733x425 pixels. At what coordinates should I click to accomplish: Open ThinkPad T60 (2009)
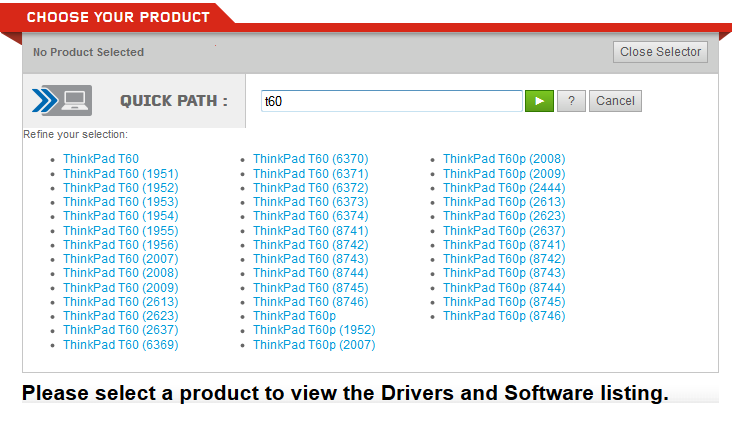[121, 288]
